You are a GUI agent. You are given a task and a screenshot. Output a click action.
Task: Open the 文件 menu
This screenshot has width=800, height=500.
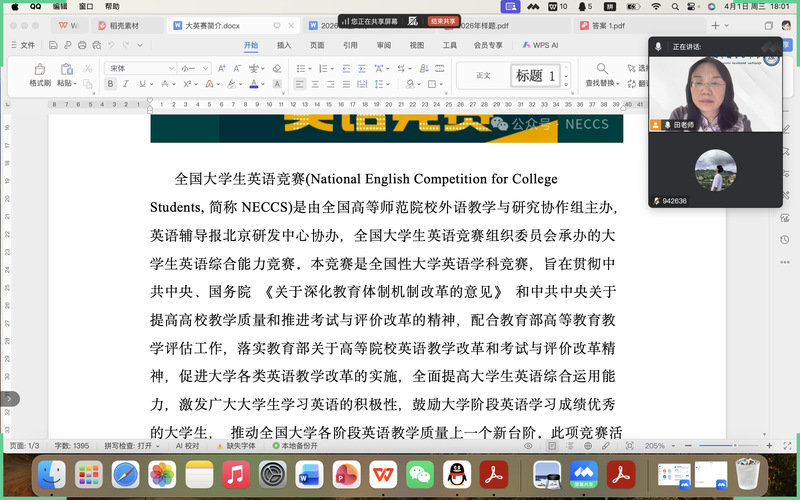[23, 45]
